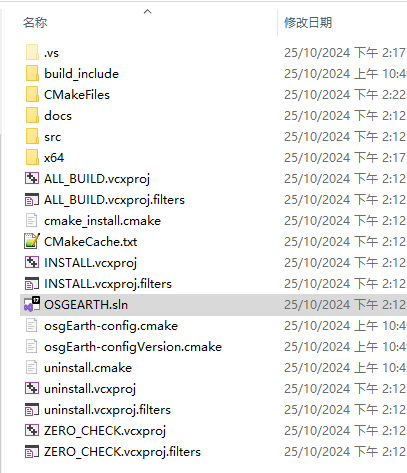Toggle sort order via the arrow above 名称
The image size is (407, 473).
coord(147,12)
